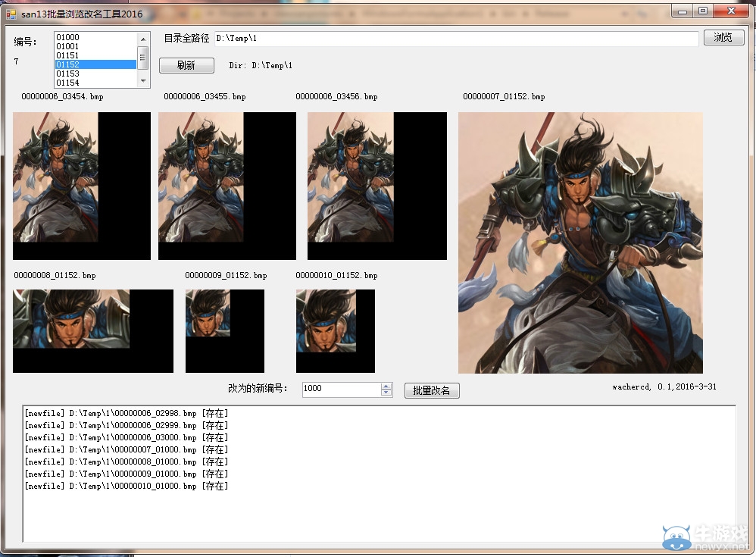This screenshot has height=557, width=756.
Task: Close the san13 rename tool window
Action: coord(732,11)
